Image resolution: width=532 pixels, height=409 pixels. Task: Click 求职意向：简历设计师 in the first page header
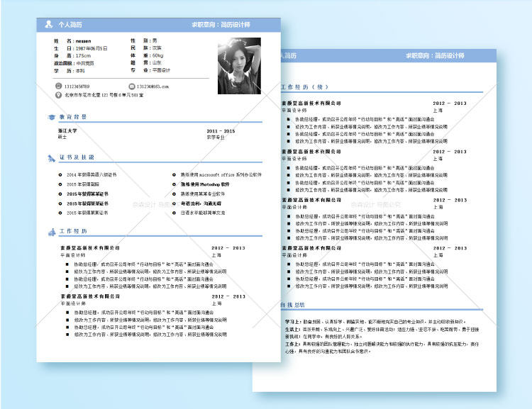point(221,24)
